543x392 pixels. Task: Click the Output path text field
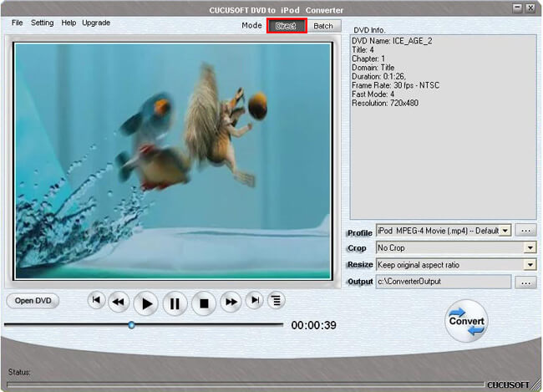coord(443,283)
